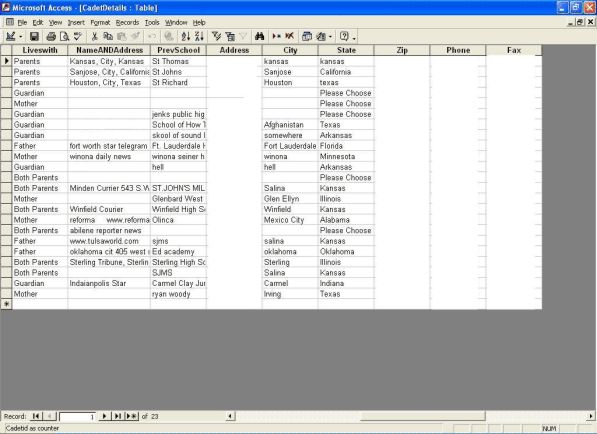This screenshot has width=597, height=434.
Task: Click the 'Fort Lauderdale' city cell
Action: (290, 146)
